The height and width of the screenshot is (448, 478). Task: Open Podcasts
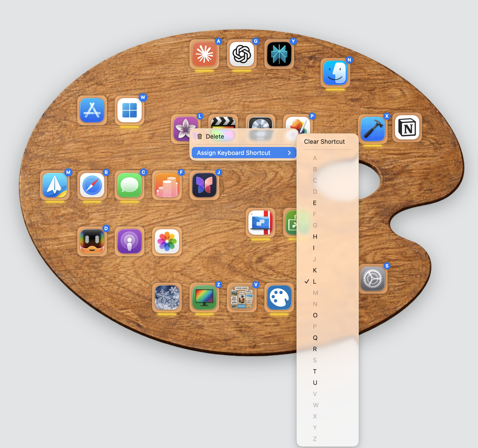[129, 241]
